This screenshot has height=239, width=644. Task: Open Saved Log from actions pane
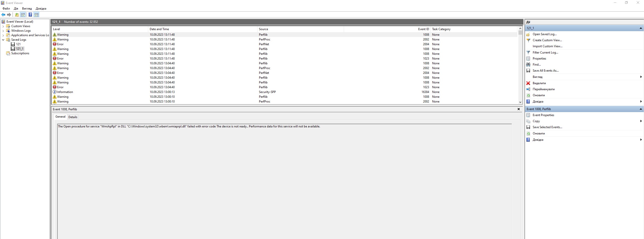pyautogui.click(x=544, y=34)
